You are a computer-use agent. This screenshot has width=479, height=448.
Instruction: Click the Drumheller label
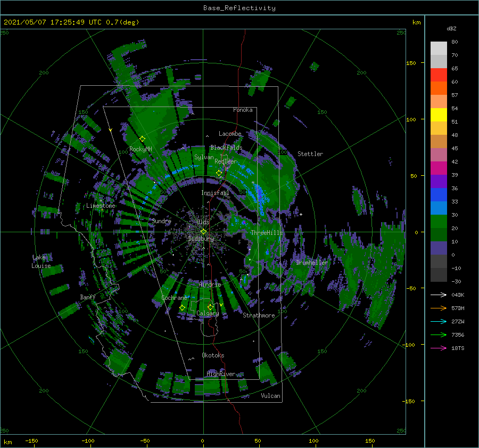[x=312, y=263]
